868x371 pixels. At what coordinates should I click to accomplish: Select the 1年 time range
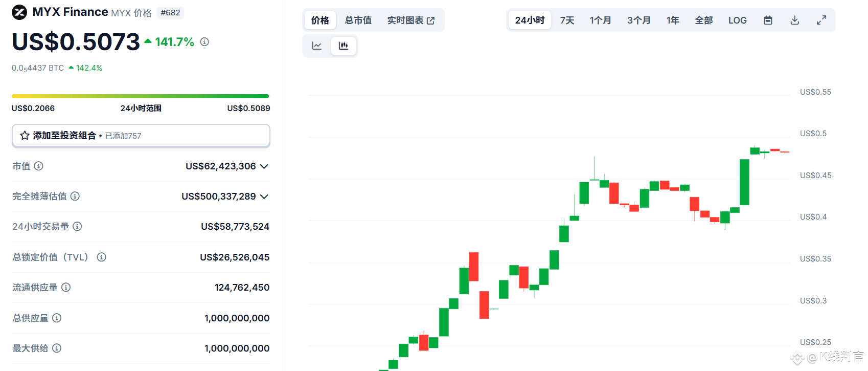pos(673,20)
